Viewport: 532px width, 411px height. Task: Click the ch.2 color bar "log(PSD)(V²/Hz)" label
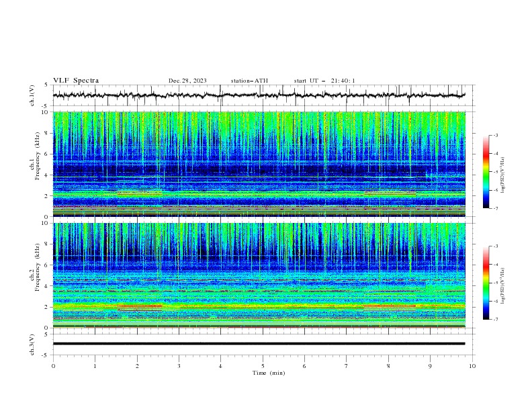[503, 286]
